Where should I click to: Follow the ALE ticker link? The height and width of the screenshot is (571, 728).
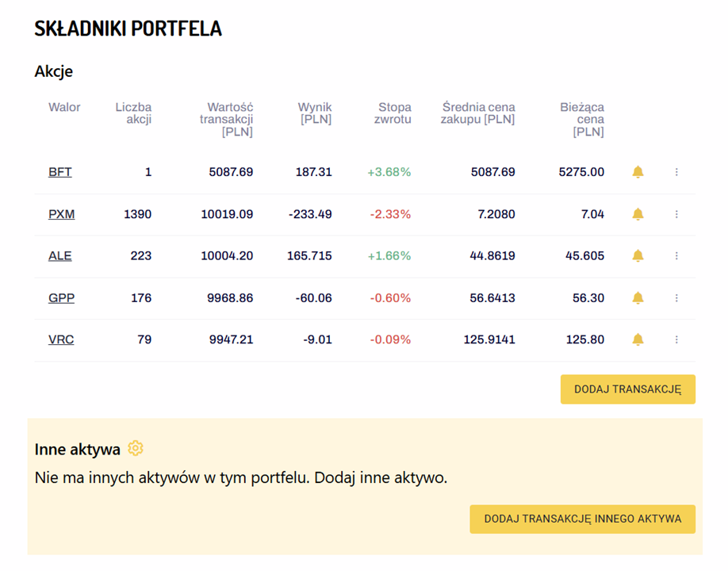60,256
